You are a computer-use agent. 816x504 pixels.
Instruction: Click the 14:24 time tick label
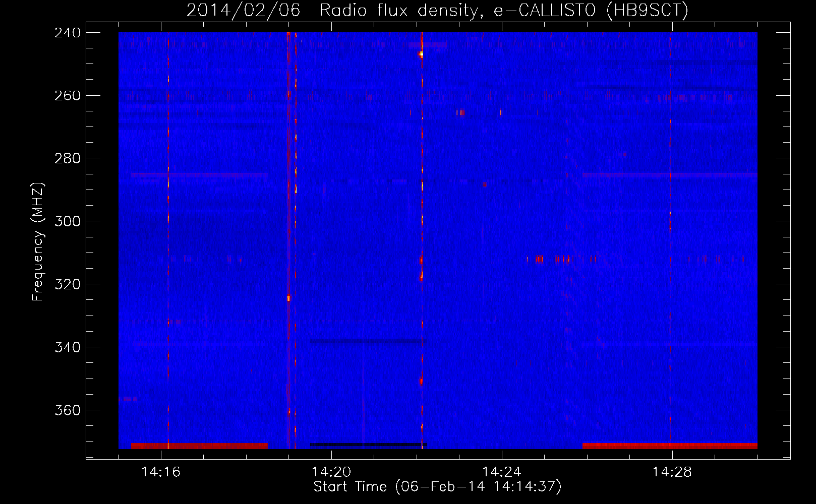502,472
